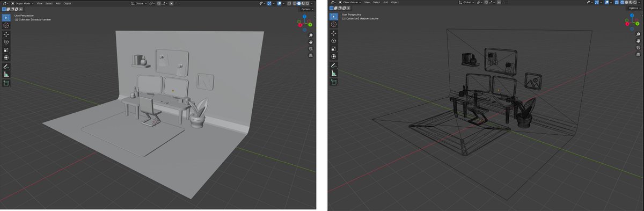
Task: Open Select menu in left viewport
Action: pos(49,3)
